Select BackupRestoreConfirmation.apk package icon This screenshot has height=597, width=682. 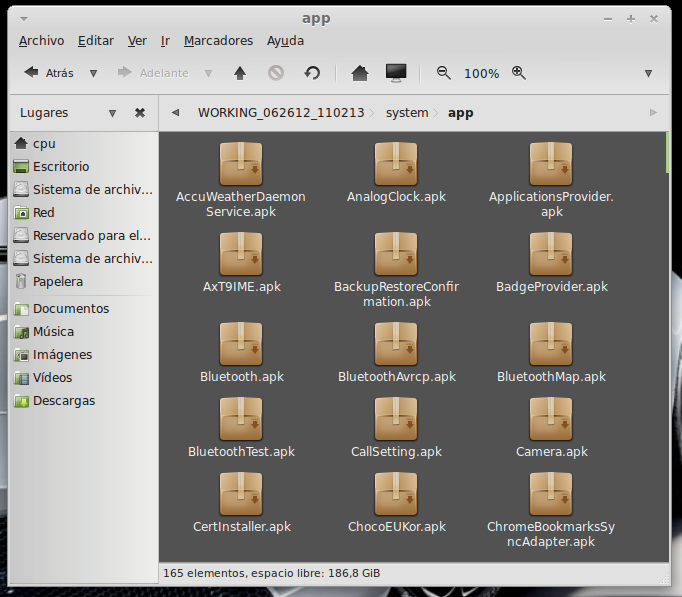[x=396, y=254]
